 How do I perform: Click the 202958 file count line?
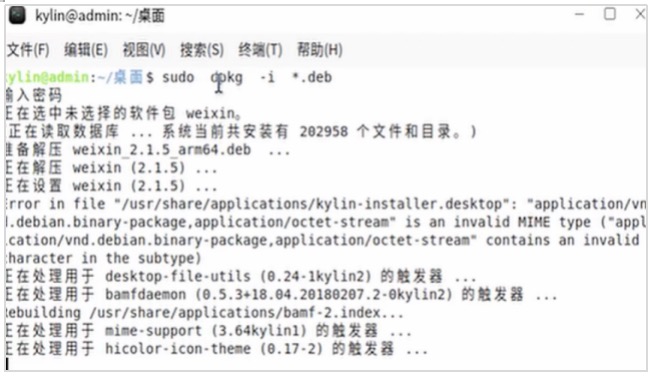[x=241, y=132]
